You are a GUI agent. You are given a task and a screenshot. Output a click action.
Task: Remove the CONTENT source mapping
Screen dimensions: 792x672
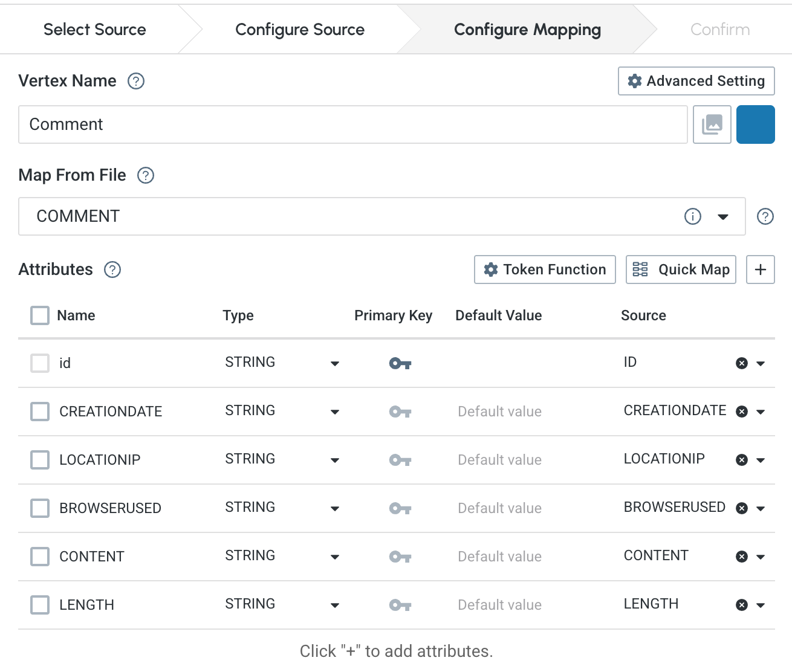[x=742, y=557]
